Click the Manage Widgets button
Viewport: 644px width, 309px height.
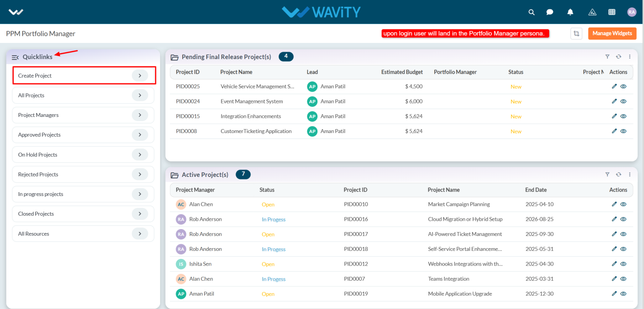[612, 33]
